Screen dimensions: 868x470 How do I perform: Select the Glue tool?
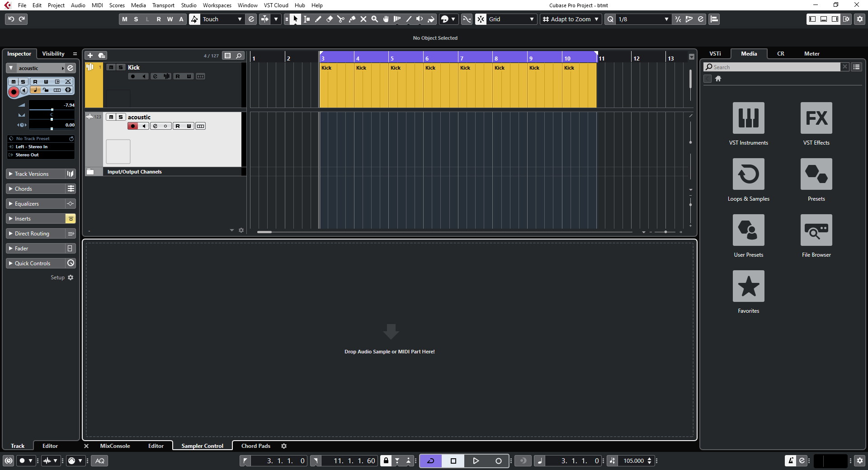[x=352, y=19]
